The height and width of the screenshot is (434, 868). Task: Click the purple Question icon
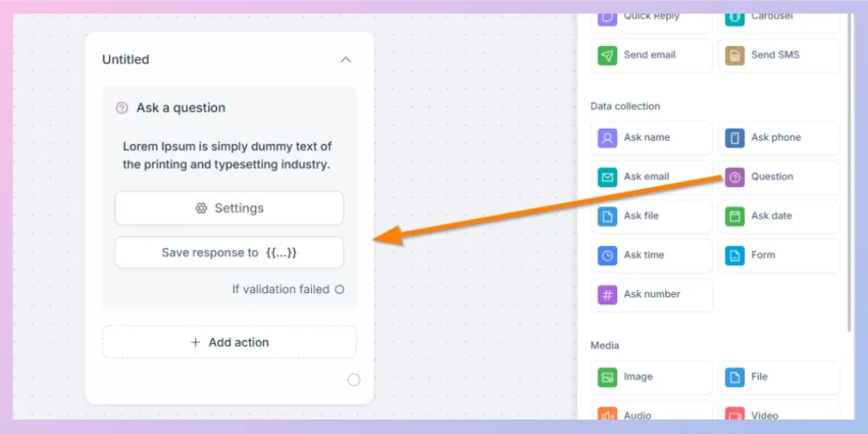pos(735,177)
